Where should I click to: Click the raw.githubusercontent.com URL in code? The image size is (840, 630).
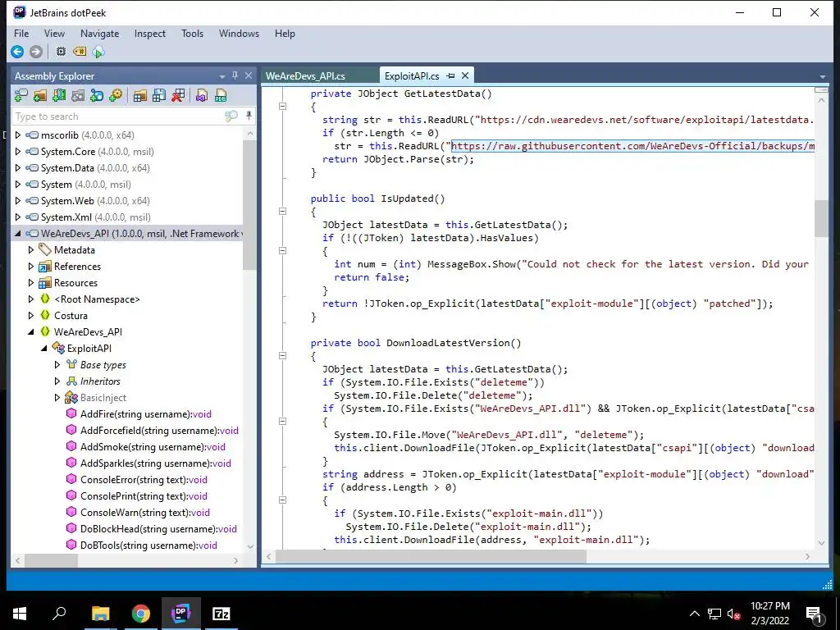click(x=632, y=146)
